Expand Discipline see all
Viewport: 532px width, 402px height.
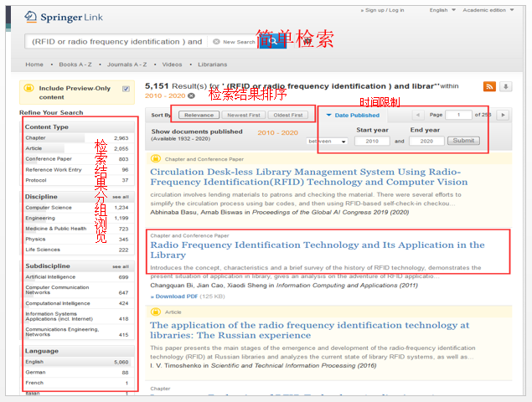(121, 197)
